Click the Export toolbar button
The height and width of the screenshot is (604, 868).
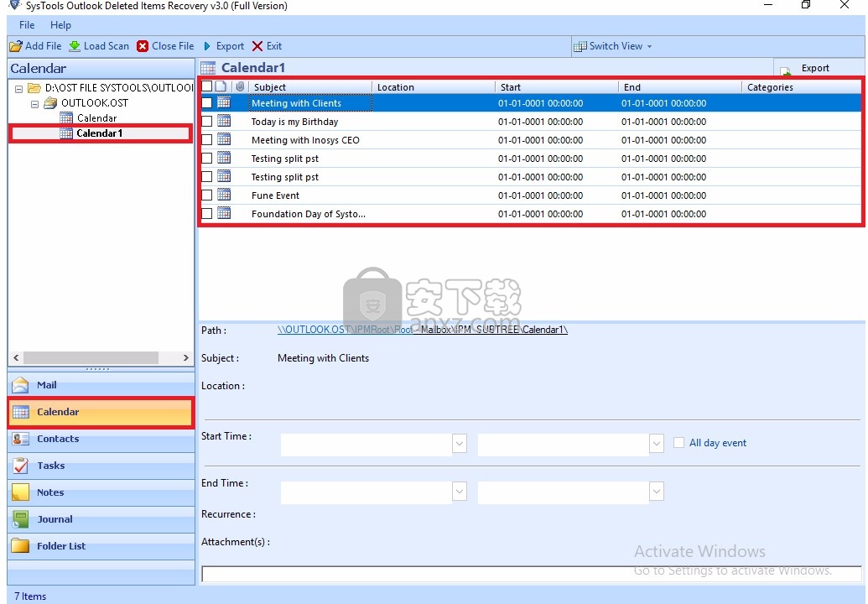pyautogui.click(x=224, y=46)
